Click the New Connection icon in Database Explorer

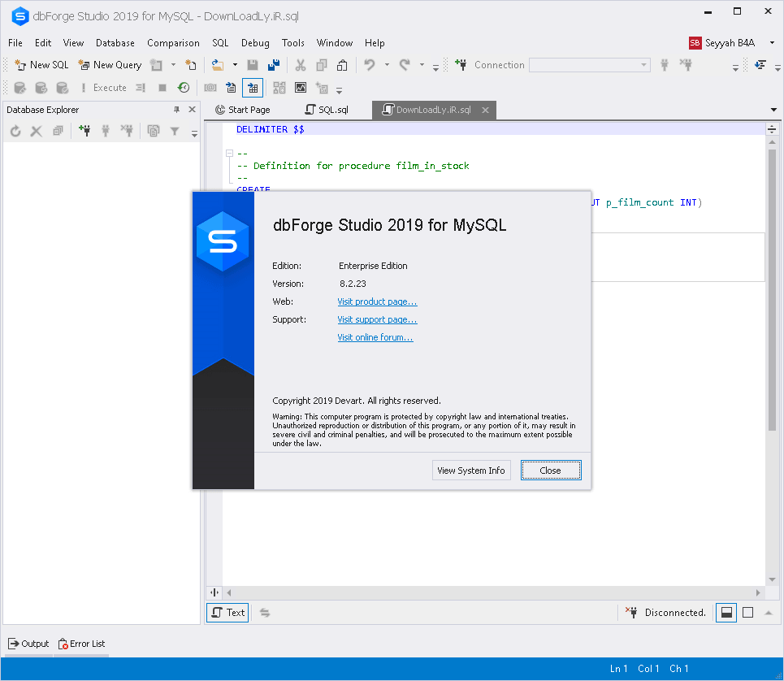click(x=85, y=130)
